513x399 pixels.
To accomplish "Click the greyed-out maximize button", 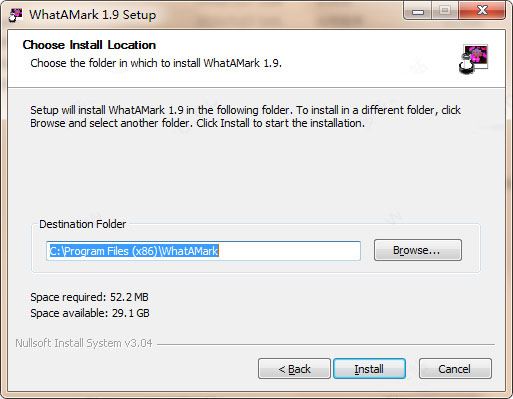I will 445,11.
